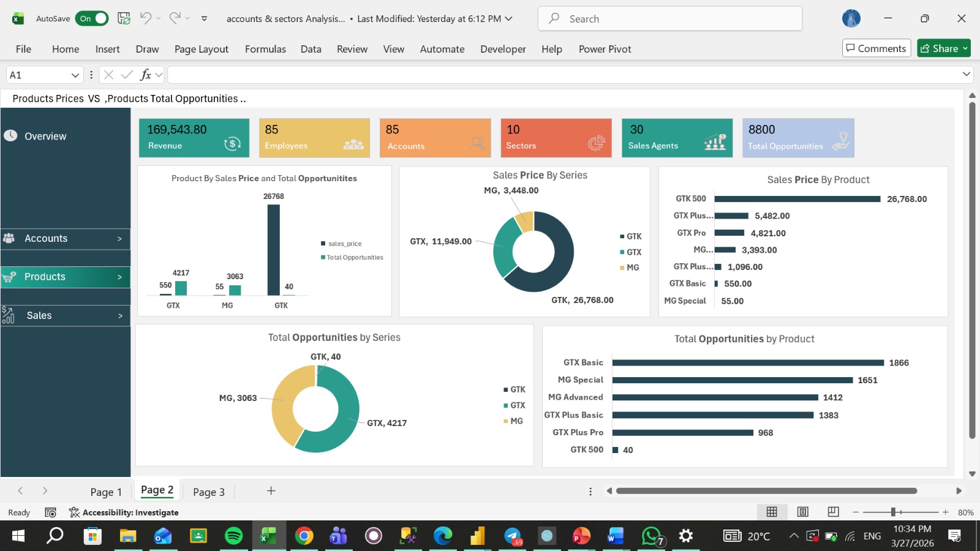Click the Insert Function fx icon
The width and height of the screenshot is (980, 551).
click(x=146, y=75)
